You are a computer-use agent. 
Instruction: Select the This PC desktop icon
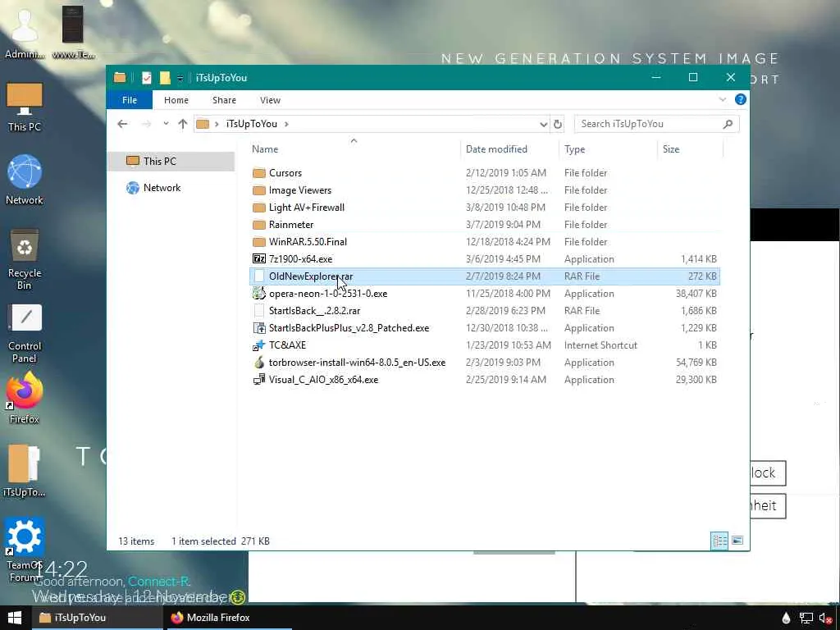(24, 107)
